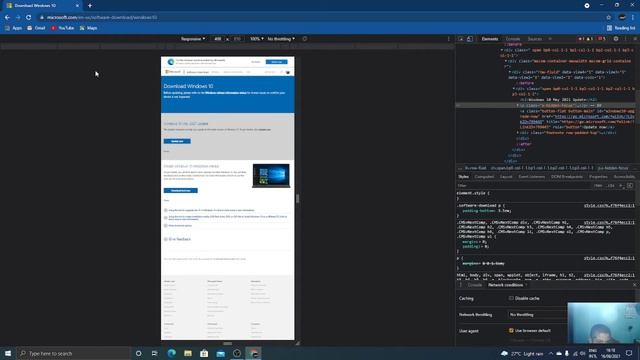This screenshot has height=360, width=640.
Task: Open the Chrome profile avatar
Action: tap(622, 17)
